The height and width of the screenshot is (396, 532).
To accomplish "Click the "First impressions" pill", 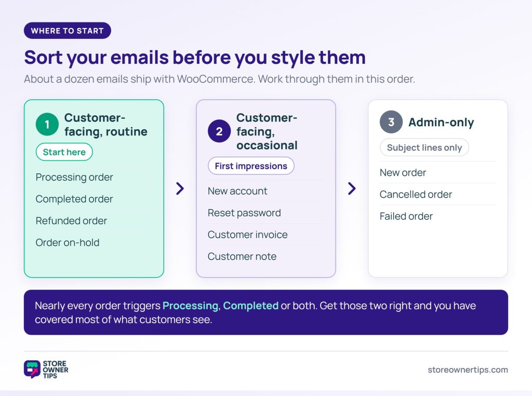I will [251, 166].
